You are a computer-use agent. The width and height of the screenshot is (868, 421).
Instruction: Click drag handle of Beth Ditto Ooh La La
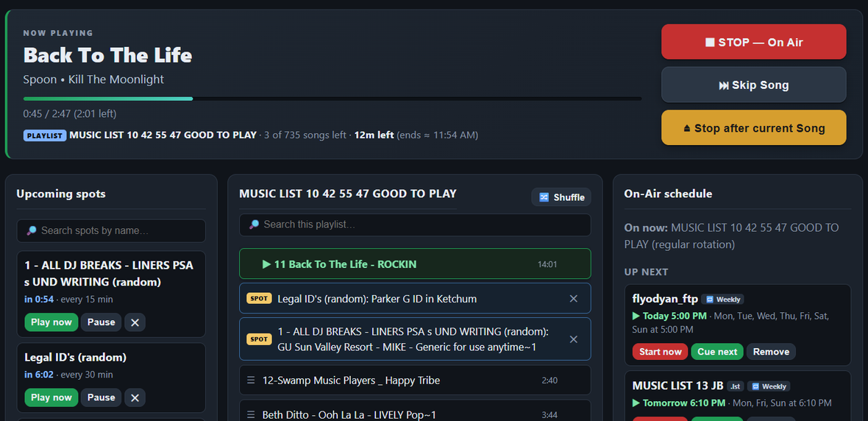(251, 414)
